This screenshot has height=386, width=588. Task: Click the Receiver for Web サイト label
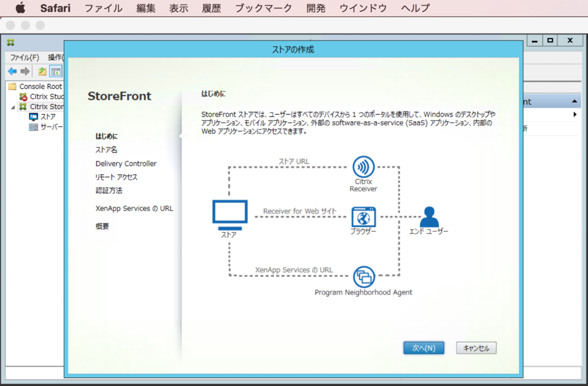click(x=300, y=211)
